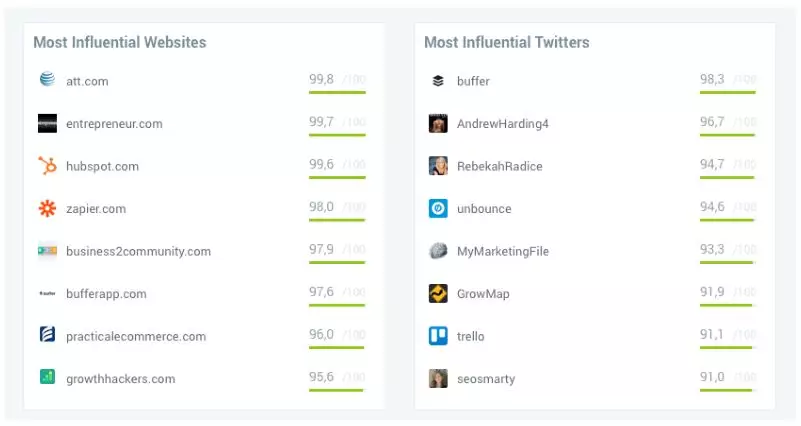Click the Most Influential Twitters heading

click(x=507, y=42)
